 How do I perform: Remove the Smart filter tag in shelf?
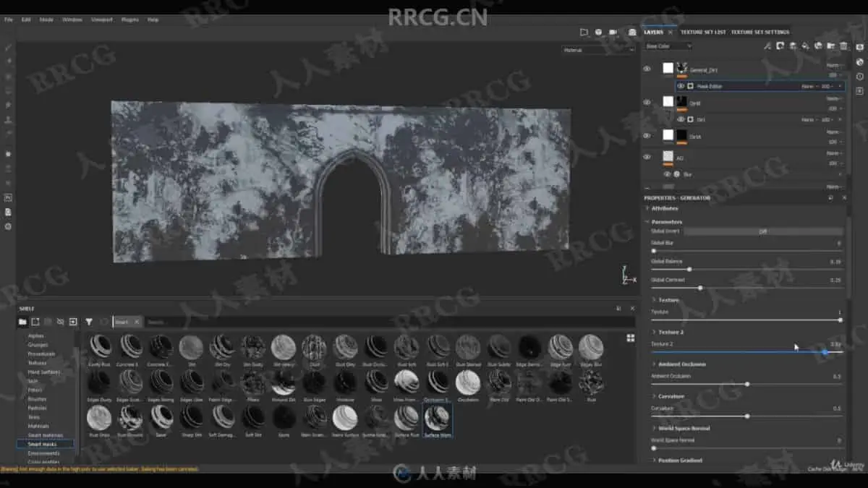[x=136, y=322]
